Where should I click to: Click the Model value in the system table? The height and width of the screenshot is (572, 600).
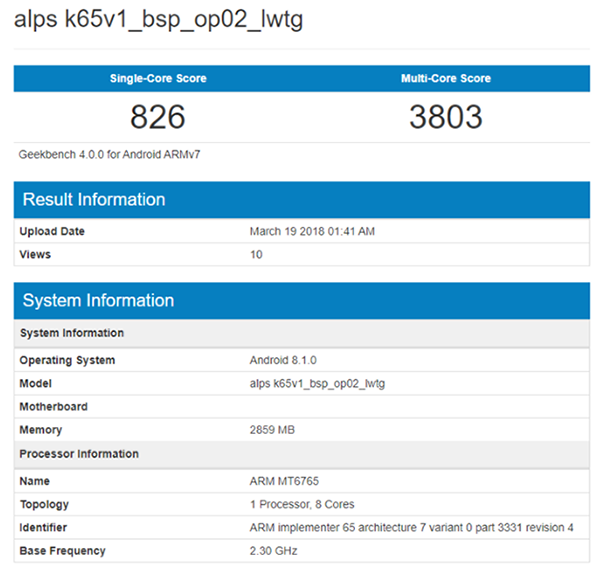[317, 384]
